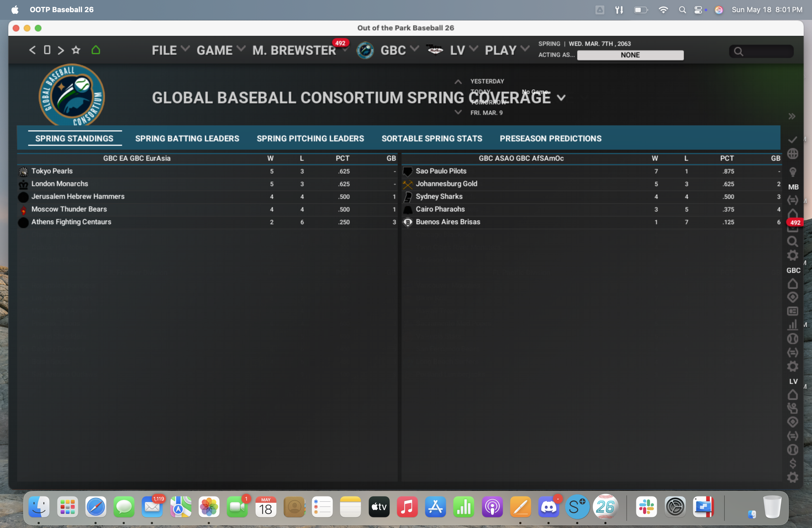
Task: Collapse sidebar with double chevron icon
Action: 792,116
